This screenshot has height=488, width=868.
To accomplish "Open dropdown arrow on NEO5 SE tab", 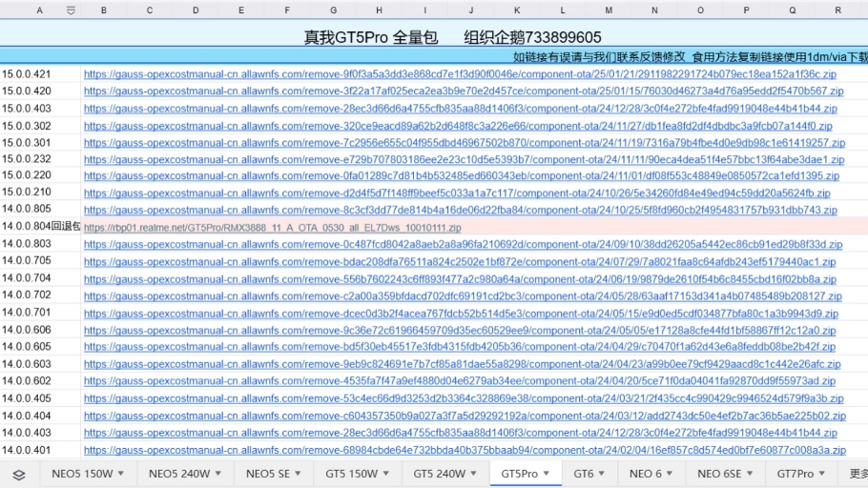I will click(298, 474).
